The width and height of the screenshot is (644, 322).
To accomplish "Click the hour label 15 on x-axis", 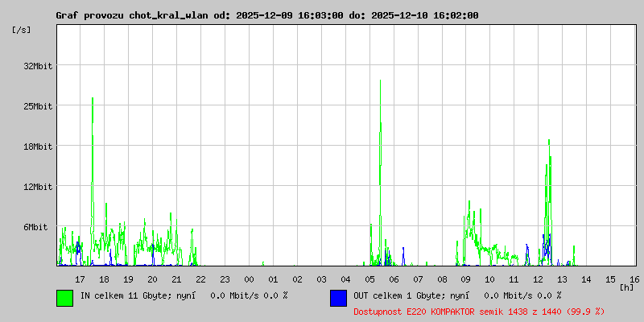I will click(x=611, y=279).
